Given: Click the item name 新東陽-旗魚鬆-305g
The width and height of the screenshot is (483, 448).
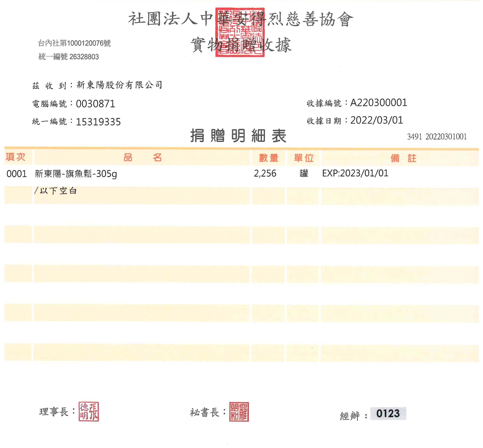Looking at the screenshot, I should point(76,174).
